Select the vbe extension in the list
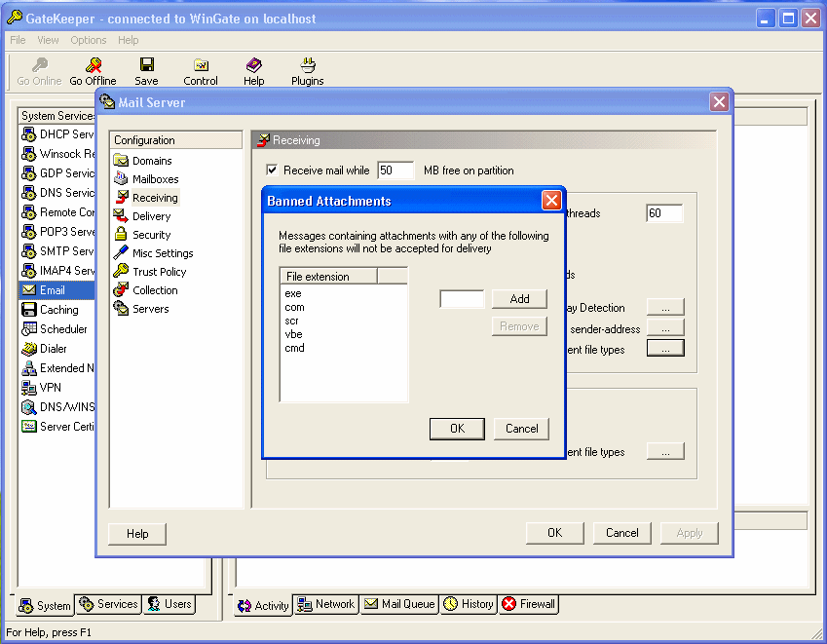827x644 pixels. (x=293, y=334)
